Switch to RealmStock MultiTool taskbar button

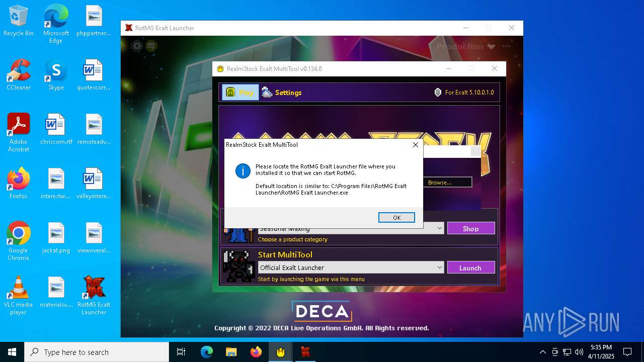pos(281,352)
